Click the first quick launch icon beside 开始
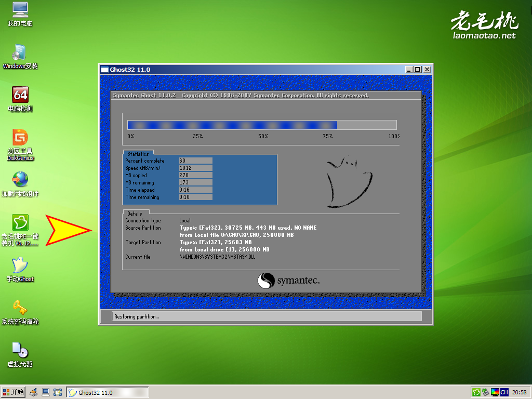Screen dimensions: 532x399 [34, 392]
